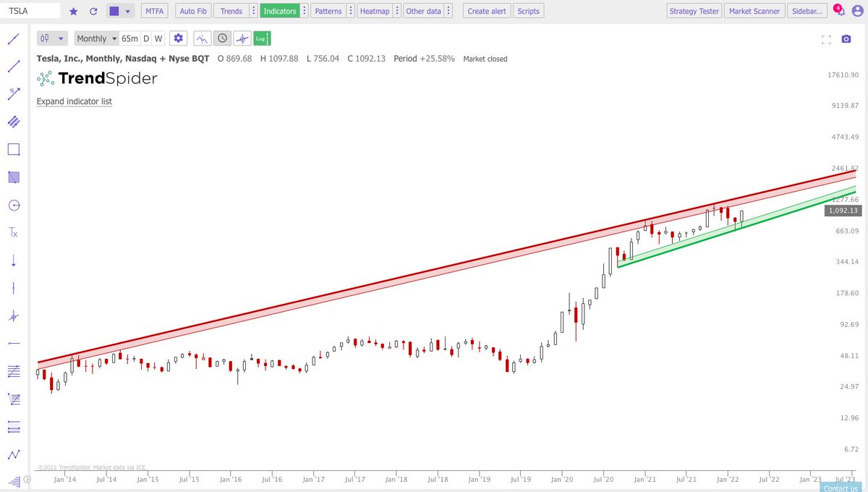Select the Fibonacci fan lines tool

(13, 399)
